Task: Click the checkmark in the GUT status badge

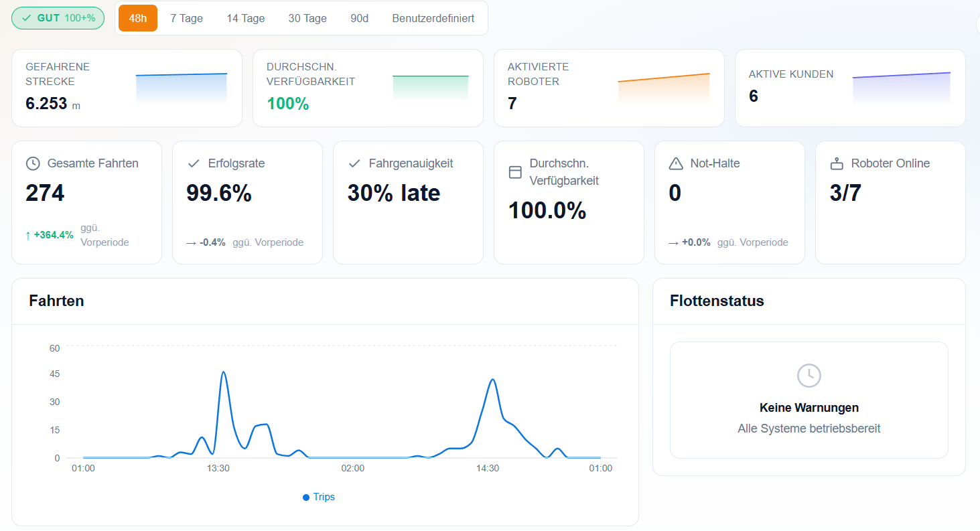Action: pyautogui.click(x=27, y=18)
